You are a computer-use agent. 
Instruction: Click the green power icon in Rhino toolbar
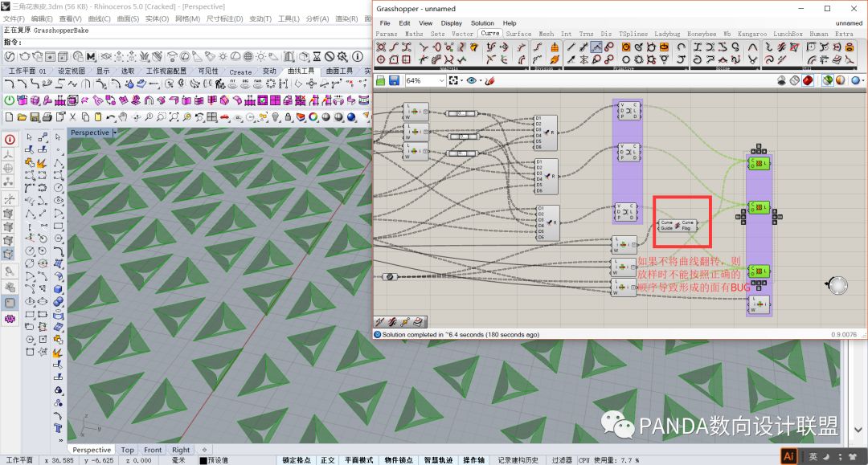[x=10, y=100]
